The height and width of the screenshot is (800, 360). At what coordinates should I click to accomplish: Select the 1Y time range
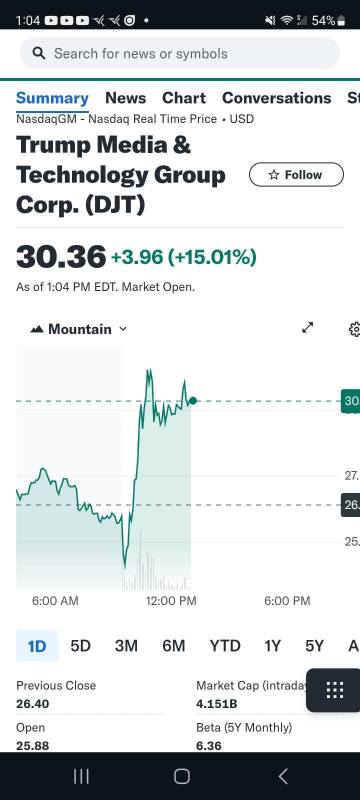point(272,646)
